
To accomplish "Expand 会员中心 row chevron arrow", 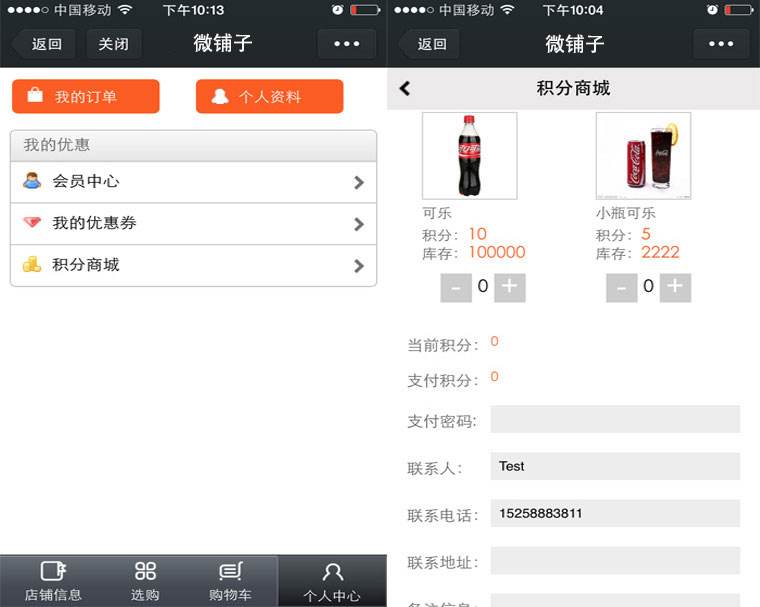I will [x=358, y=182].
